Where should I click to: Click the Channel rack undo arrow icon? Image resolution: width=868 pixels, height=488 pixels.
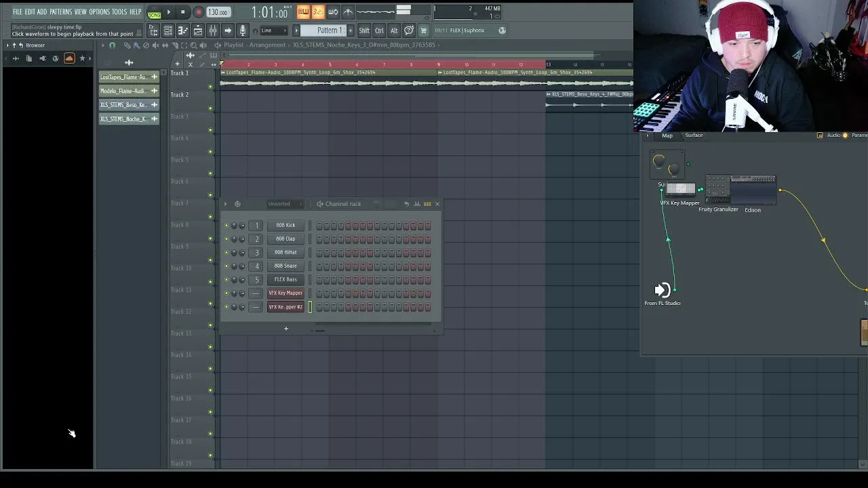406,204
